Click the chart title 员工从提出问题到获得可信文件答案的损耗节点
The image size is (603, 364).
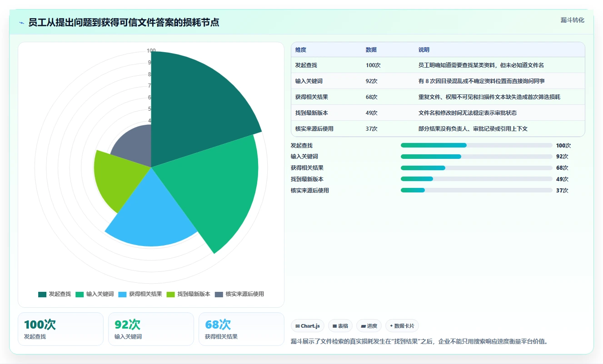(124, 23)
